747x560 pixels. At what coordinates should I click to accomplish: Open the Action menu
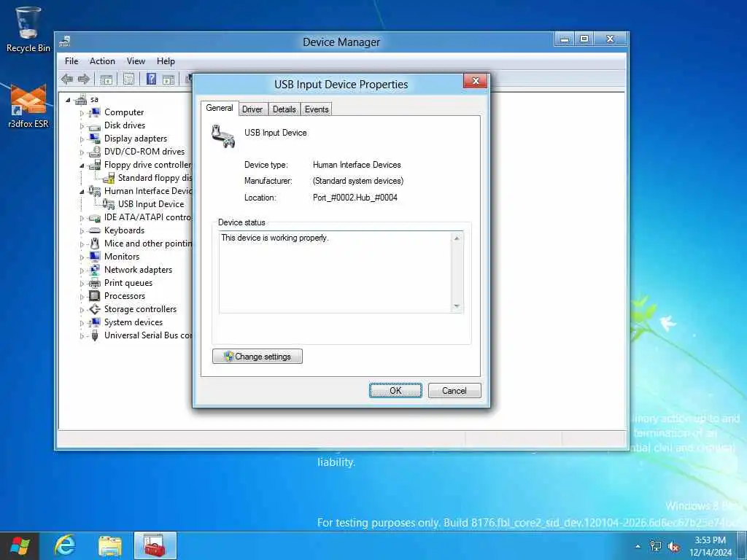102,61
